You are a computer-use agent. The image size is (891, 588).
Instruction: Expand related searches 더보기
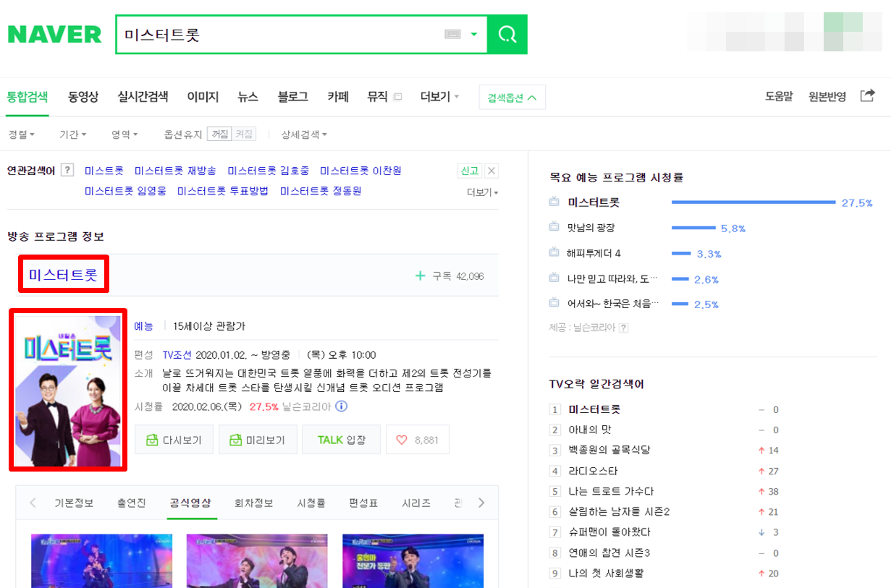point(483,192)
